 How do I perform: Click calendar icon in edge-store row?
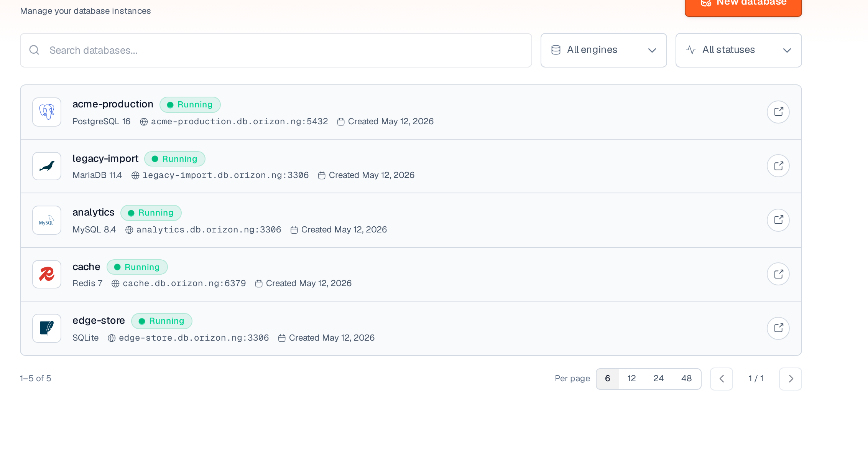click(x=282, y=338)
